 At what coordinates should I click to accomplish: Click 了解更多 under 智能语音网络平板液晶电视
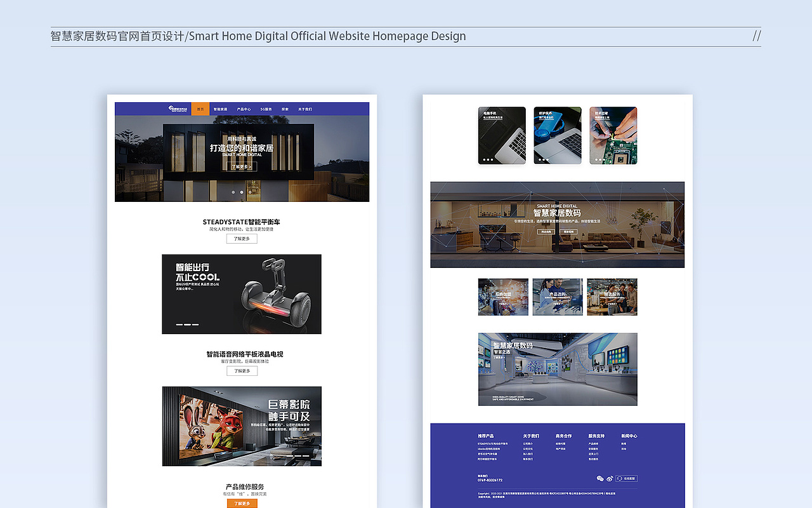(x=242, y=371)
